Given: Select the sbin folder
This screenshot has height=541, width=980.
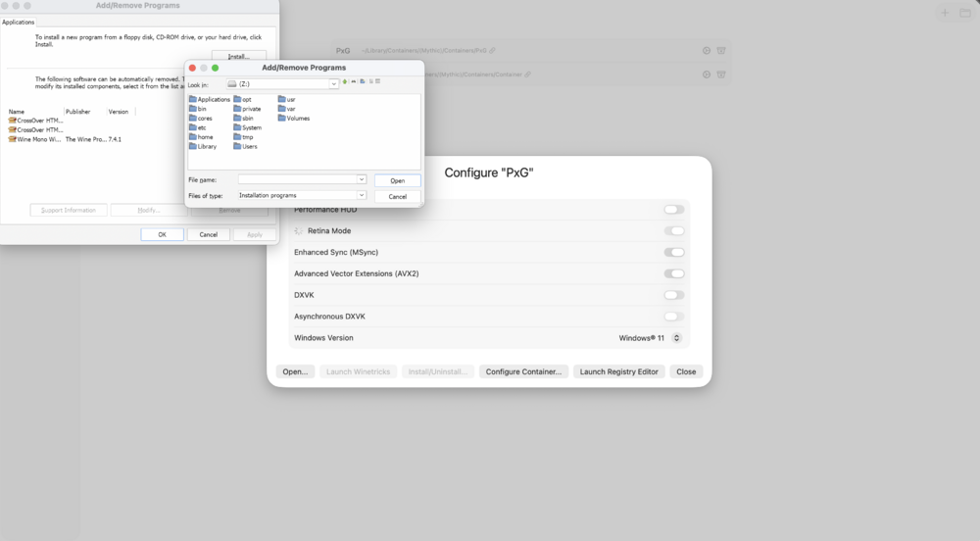Looking at the screenshot, I should click(x=244, y=118).
